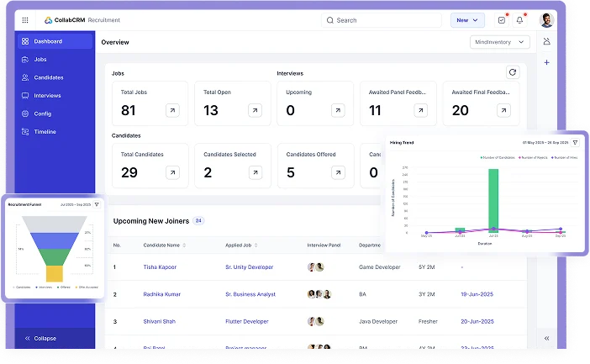Click the filter icon on Hiring Trend
Image resolution: width=590 pixels, height=364 pixels.
(576, 143)
